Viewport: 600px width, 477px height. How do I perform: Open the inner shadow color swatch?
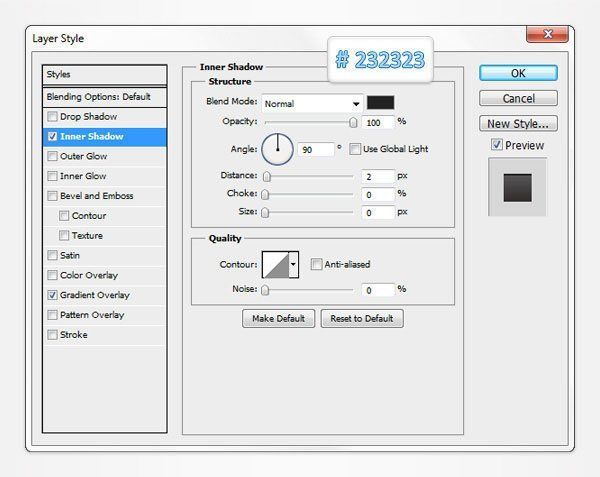coord(380,103)
